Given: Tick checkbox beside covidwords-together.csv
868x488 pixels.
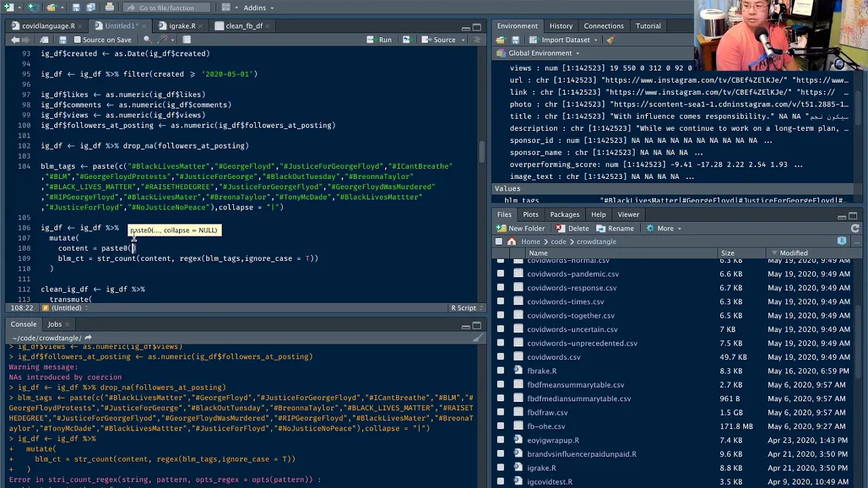Looking at the screenshot, I should (x=500, y=316).
